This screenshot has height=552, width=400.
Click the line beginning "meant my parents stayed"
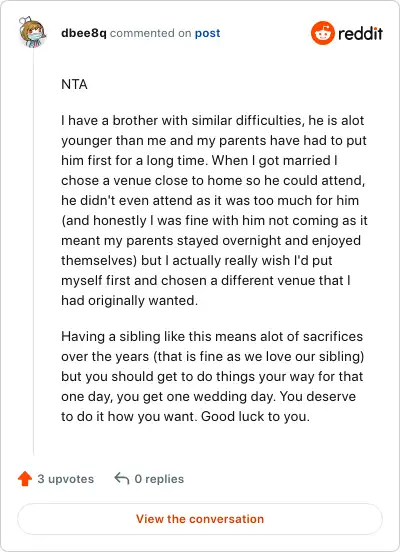pos(211,240)
